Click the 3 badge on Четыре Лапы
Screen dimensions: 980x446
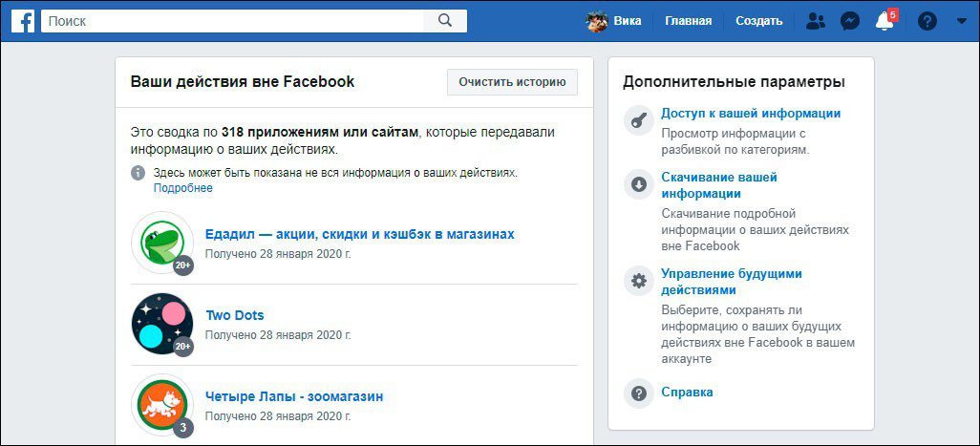[183, 428]
